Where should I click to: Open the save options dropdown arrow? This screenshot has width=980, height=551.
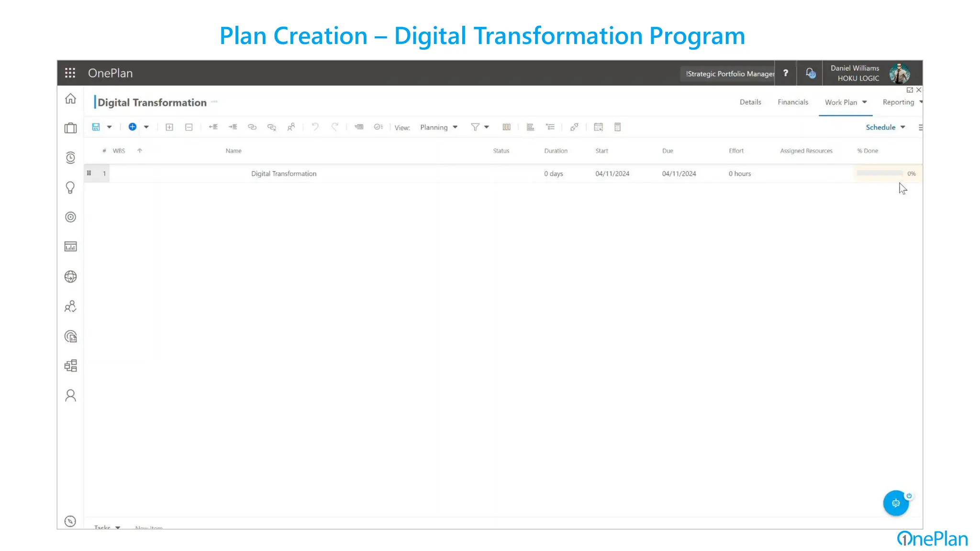tap(110, 127)
